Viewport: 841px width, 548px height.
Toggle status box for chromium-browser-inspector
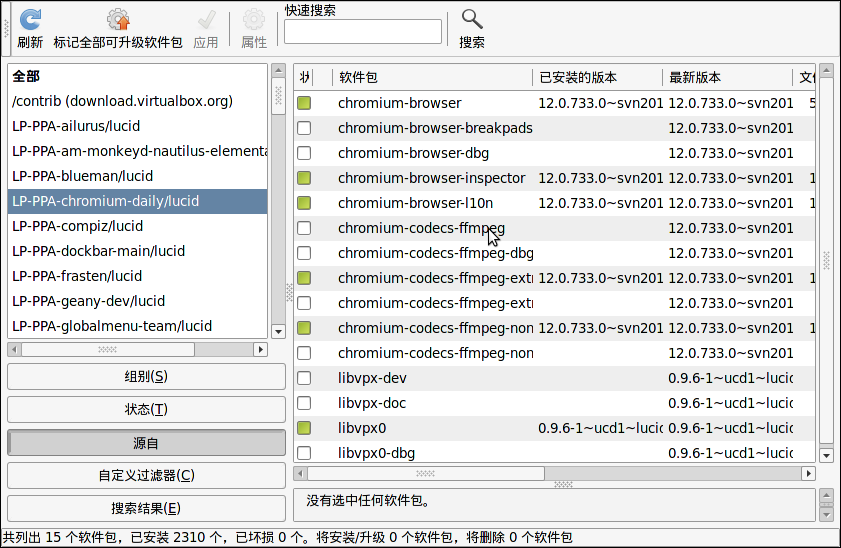(x=304, y=178)
